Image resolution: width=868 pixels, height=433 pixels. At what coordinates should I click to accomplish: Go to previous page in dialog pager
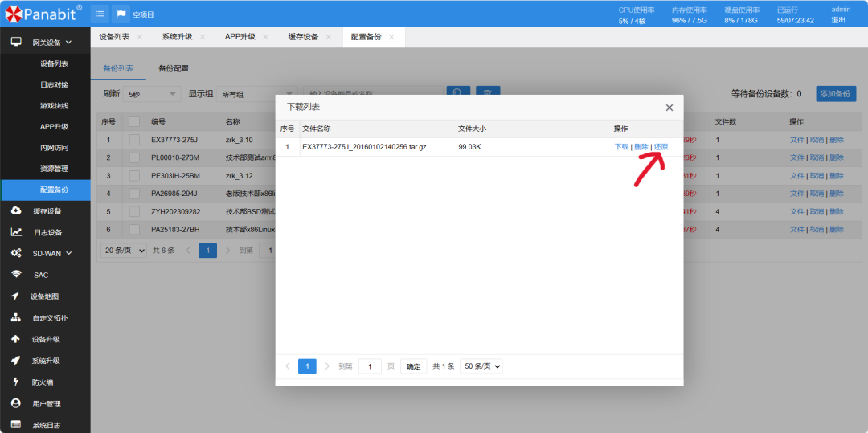(287, 366)
